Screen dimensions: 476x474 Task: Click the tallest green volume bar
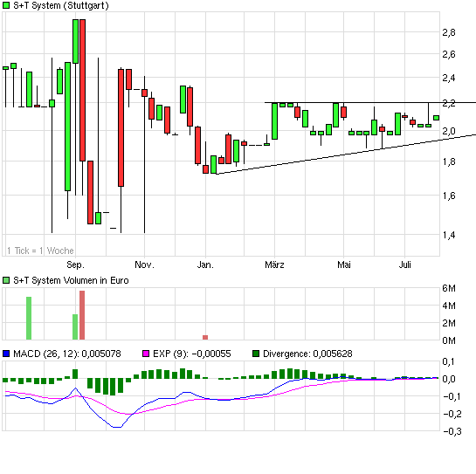pos(29,319)
